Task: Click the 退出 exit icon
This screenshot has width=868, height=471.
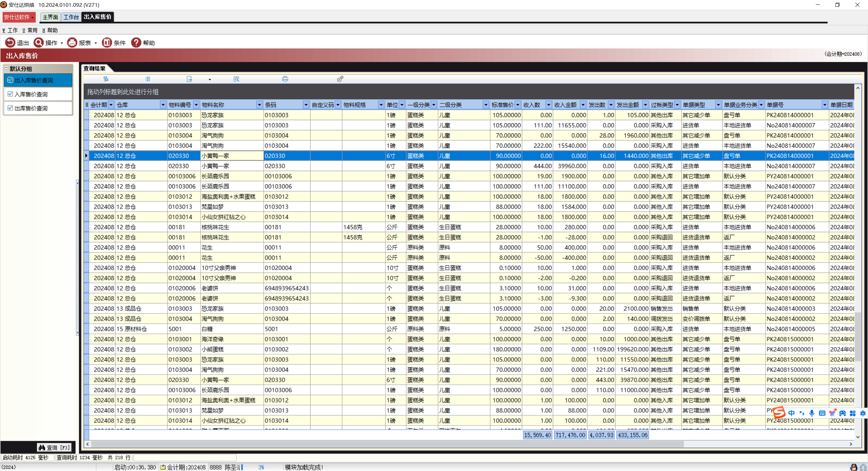Action: (x=10, y=43)
